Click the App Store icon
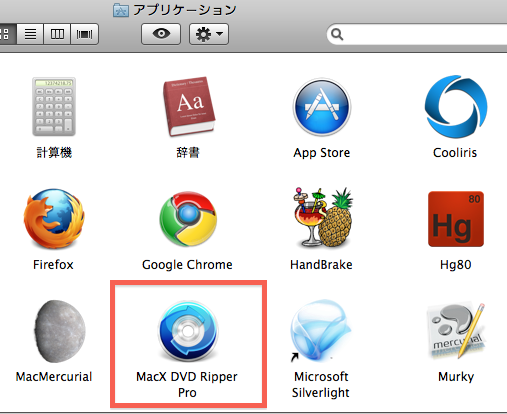 coord(322,107)
